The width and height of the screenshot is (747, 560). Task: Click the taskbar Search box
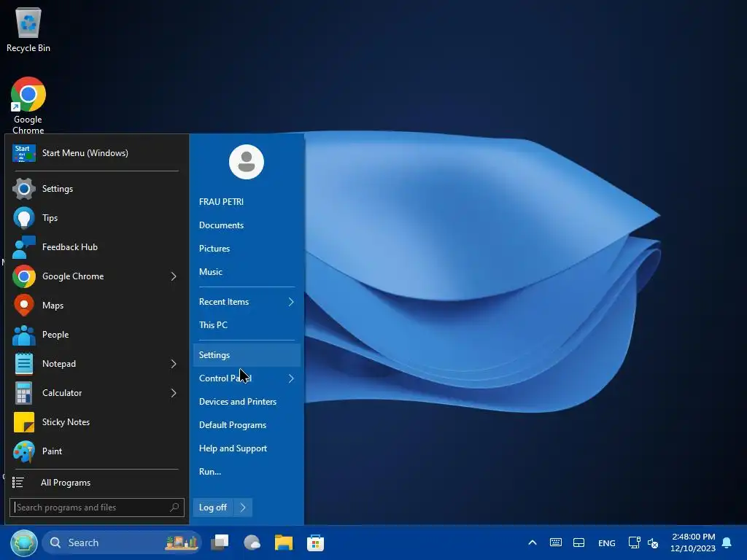point(122,542)
